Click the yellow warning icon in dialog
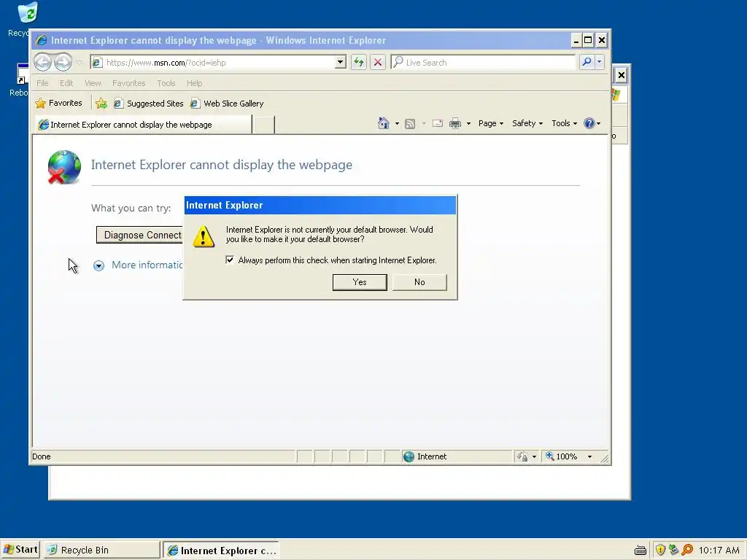The width and height of the screenshot is (747, 560). click(x=204, y=237)
